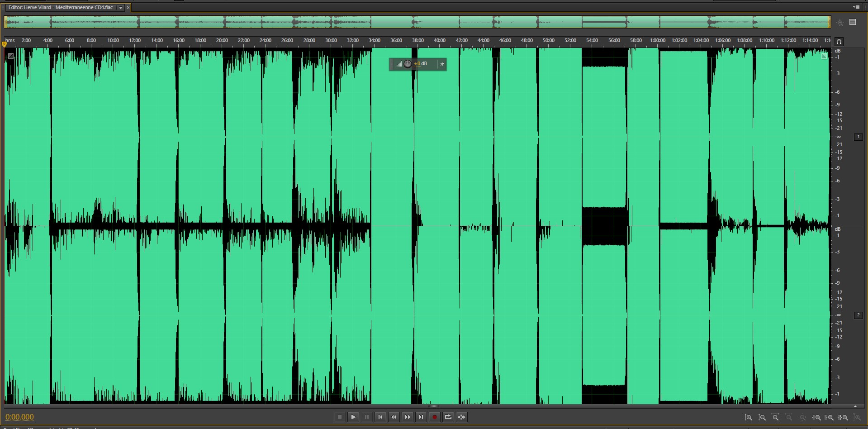868x429 pixels.
Task: Open the Editor panel options menu
Action: point(856,7)
